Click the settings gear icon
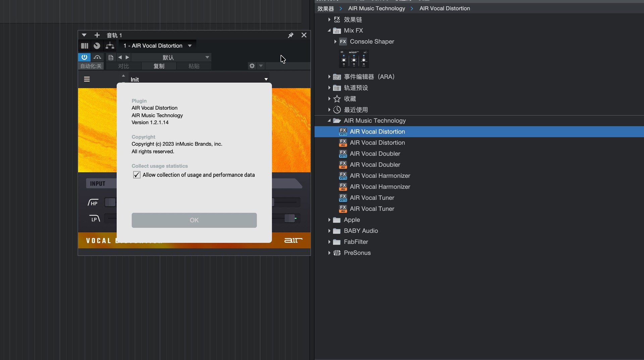This screenshot has height=360, width=644. pos(252,66)
